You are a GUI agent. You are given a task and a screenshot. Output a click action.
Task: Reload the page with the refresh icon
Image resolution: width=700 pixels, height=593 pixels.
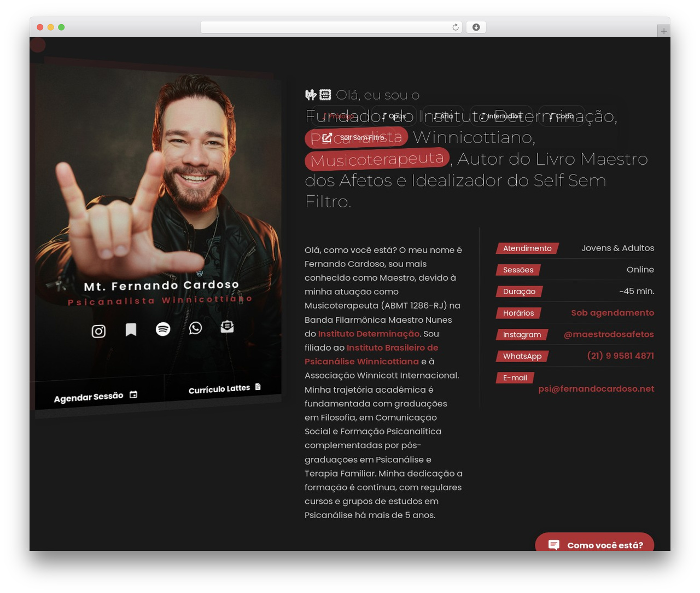[x=456, y=27]
